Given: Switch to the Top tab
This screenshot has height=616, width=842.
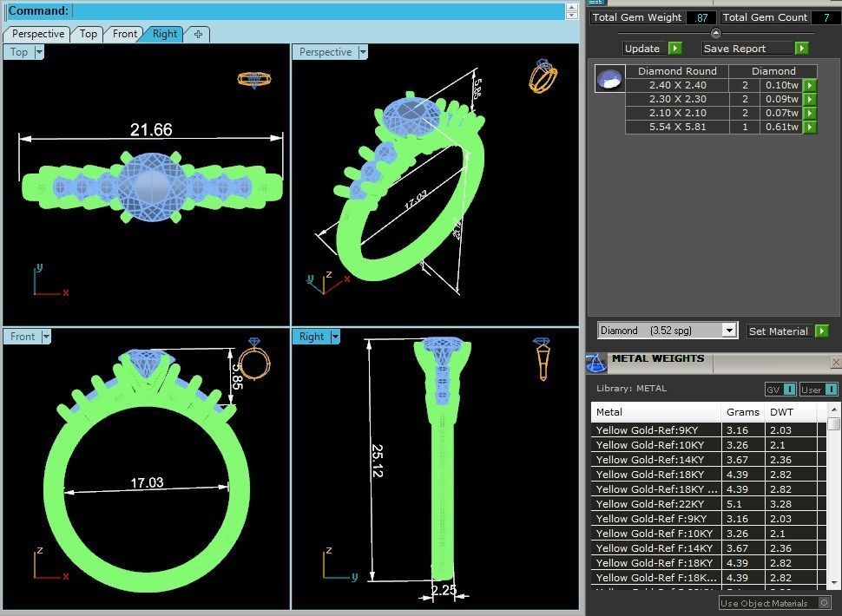Looking at the screenshot, I should click(x=88, y=34).
